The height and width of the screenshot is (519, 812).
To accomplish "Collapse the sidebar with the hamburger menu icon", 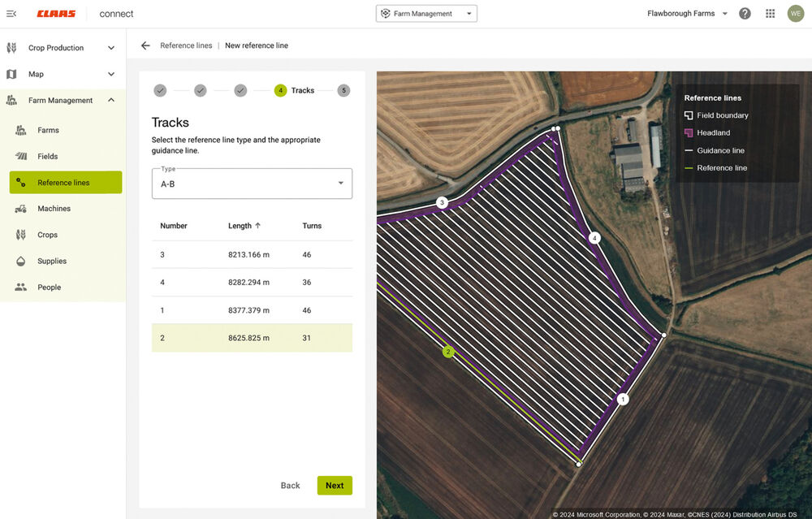I will (x=11, y=14).
